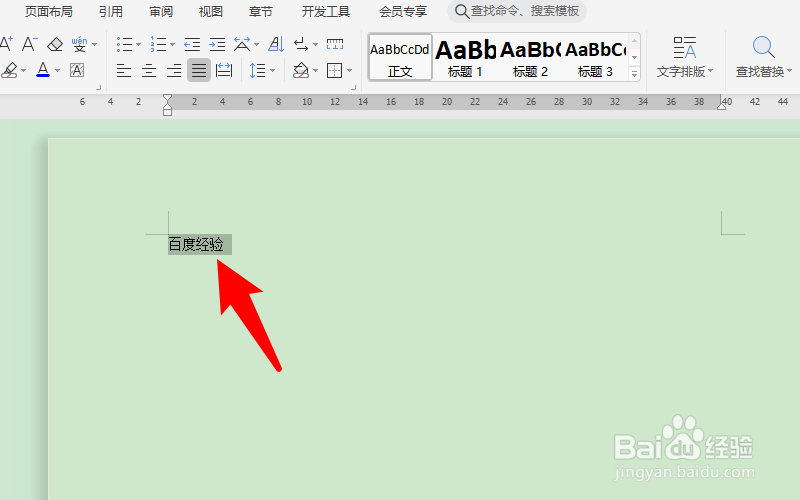
Task: Click the right indent marker on ruler
Action: tap(721, 106)
